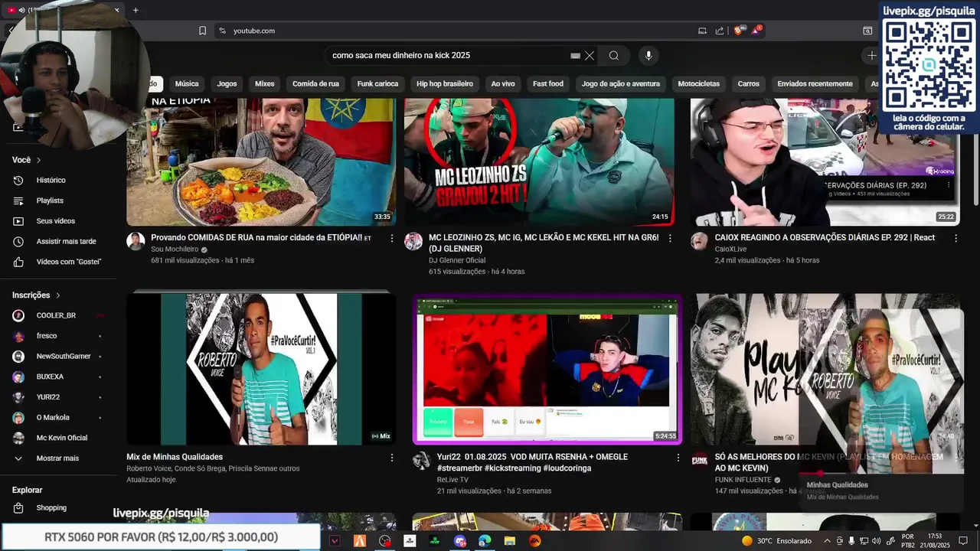Show hidden system tray icons chevron
Image resolution: width=980 pixels, height=551 pixels.
point(827,541)
